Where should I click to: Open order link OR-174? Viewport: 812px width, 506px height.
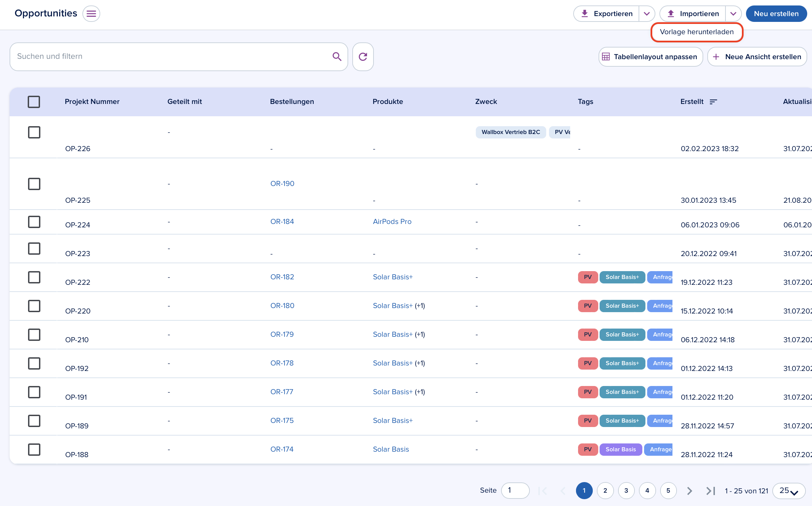(282, 449)
